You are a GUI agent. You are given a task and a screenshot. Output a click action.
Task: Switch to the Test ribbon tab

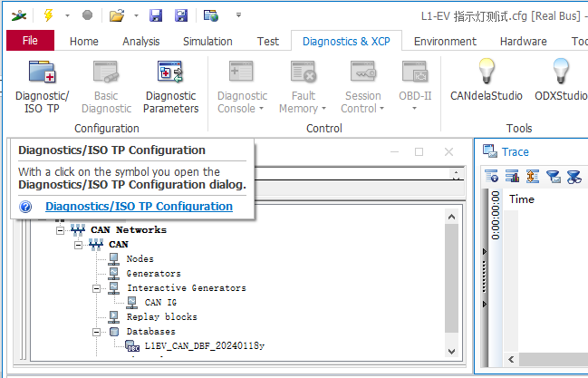tap(268, 42)
